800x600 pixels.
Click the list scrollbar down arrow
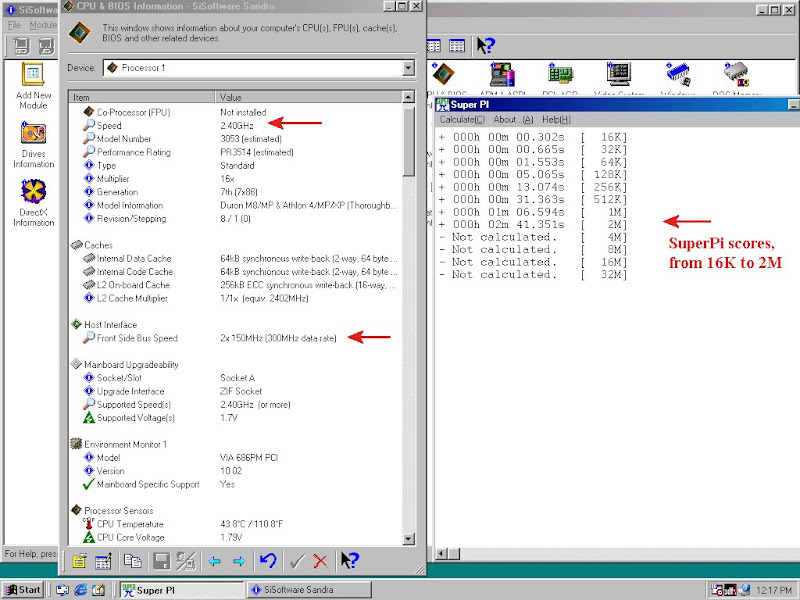tap(408, 538)
